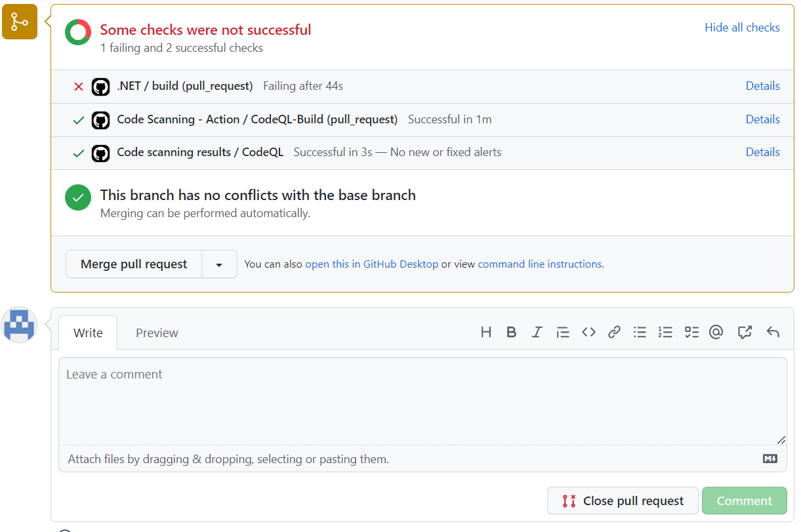Click the red X failing status icon
This screenshot has height=532, width=801.
pyautogui.click(x=79, y=87)
